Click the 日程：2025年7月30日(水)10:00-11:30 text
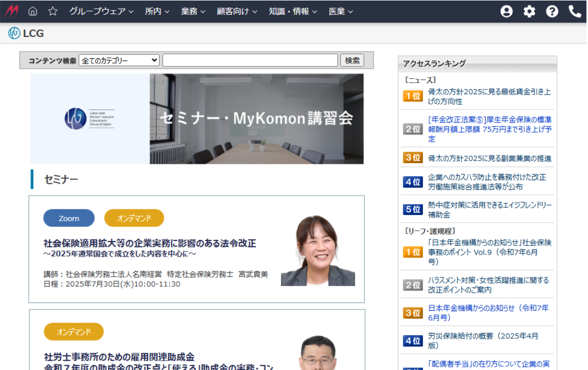588x370 pixels. point(112,284)
